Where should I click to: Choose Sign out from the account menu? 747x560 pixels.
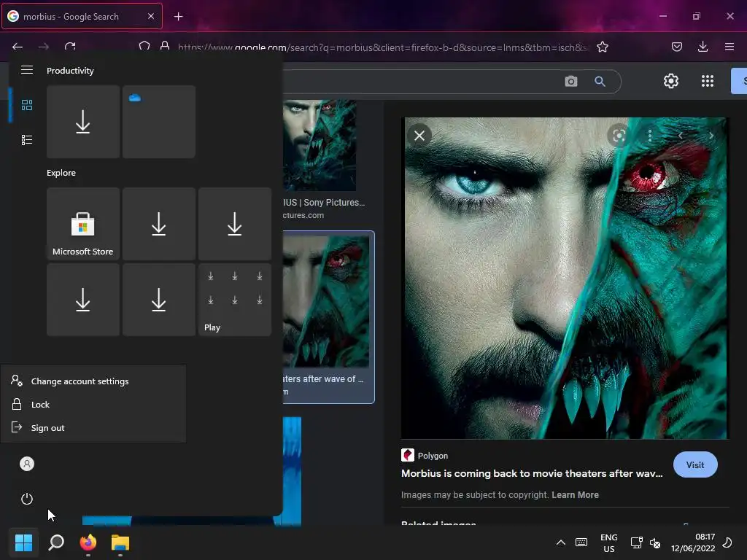click(93, 427)
